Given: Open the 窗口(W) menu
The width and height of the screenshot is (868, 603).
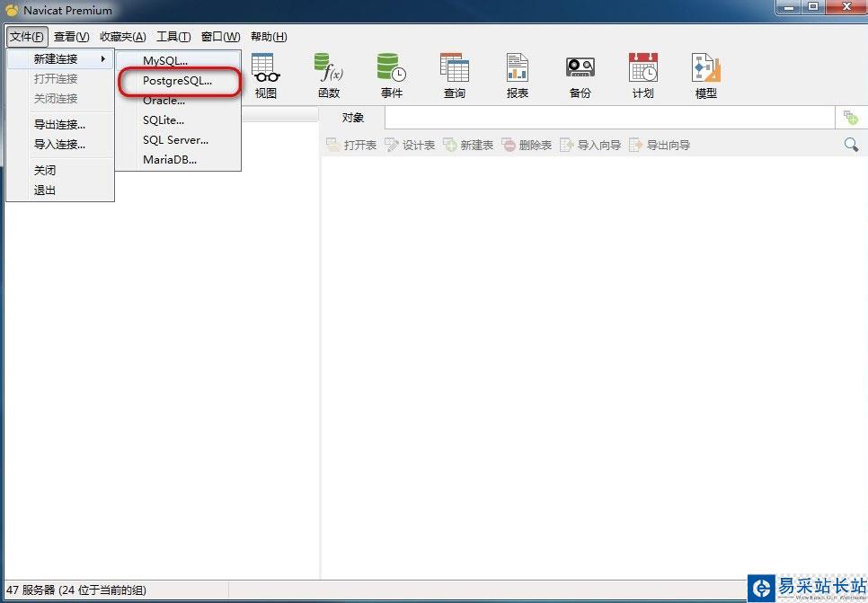Looking at the screenshot, I should pyautogui.click(x=220, y=37).
